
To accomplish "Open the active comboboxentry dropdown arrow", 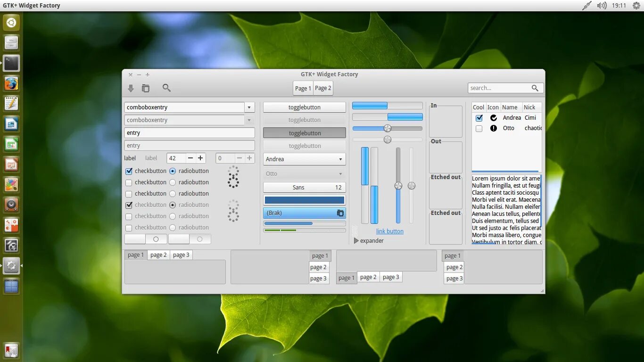I will click(249, 107).
